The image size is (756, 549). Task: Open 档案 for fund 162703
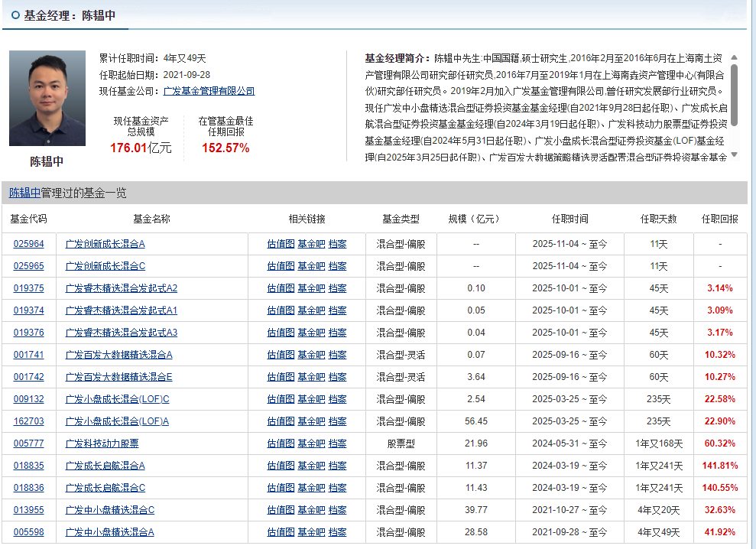tap(337, 421)
